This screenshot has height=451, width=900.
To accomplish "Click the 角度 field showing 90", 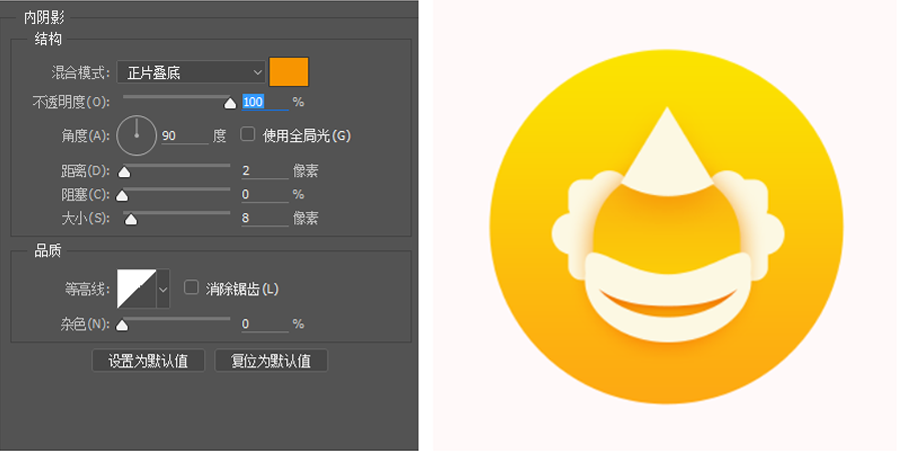I will [184, 136].
